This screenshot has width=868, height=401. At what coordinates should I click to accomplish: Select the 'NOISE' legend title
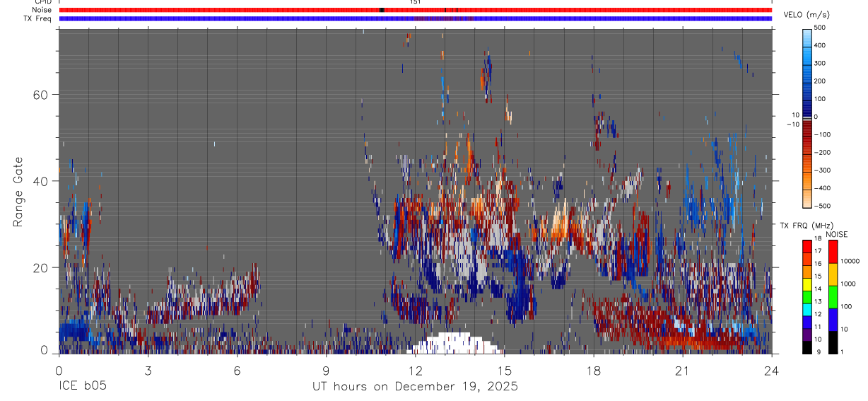coord(837,234)
